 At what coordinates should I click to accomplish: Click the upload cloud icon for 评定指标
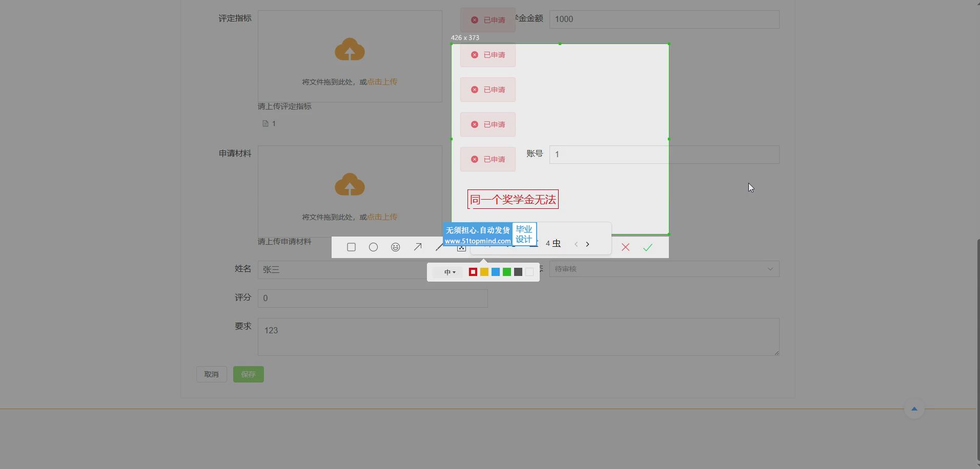(350, 50)
